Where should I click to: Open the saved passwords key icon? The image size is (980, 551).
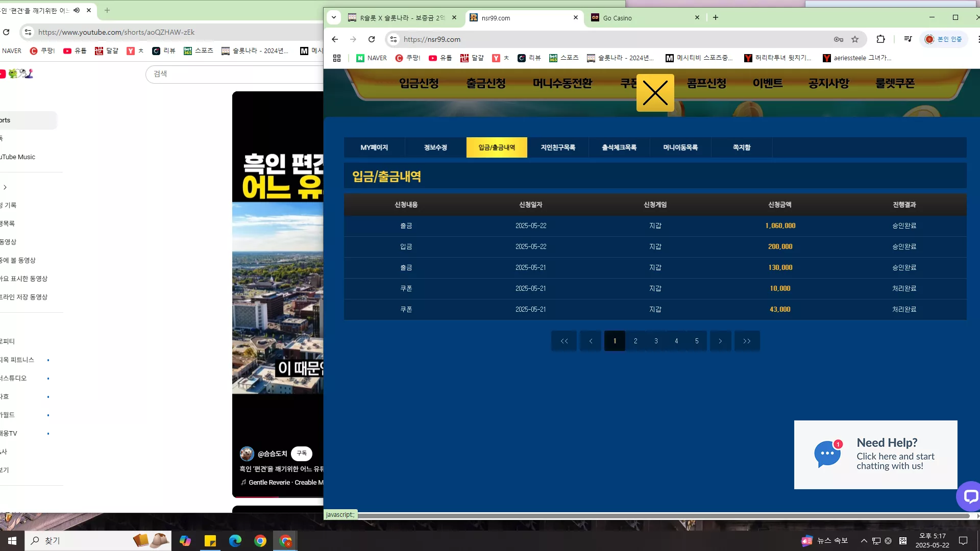click(x=838, y=39)
